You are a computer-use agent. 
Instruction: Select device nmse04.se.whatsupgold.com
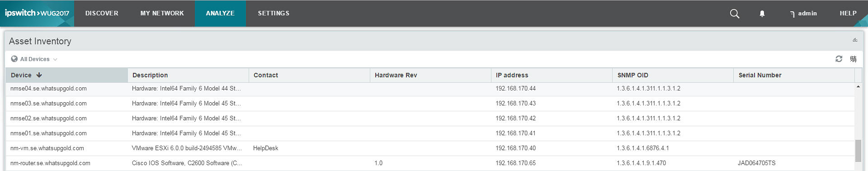(x=48, y=89)
